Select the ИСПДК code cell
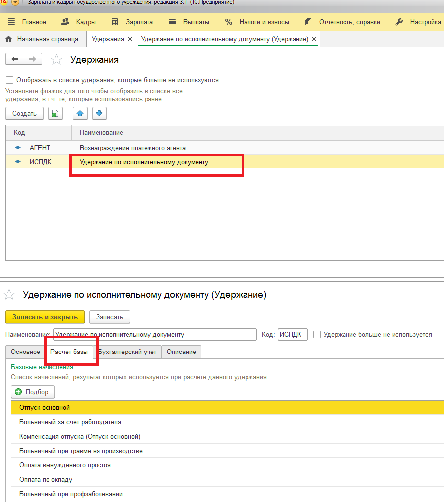Viewport: 444px width, 504px height. [41, 162]
